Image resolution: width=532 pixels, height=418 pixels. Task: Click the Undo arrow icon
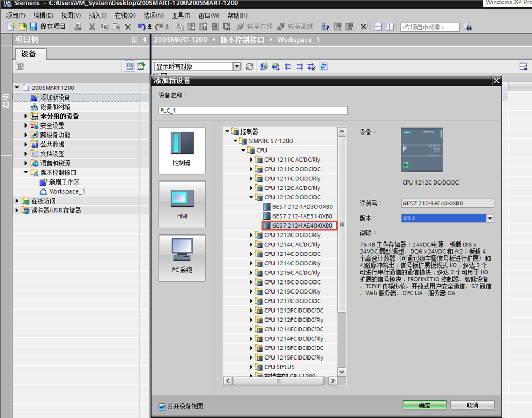pos(142,27)
